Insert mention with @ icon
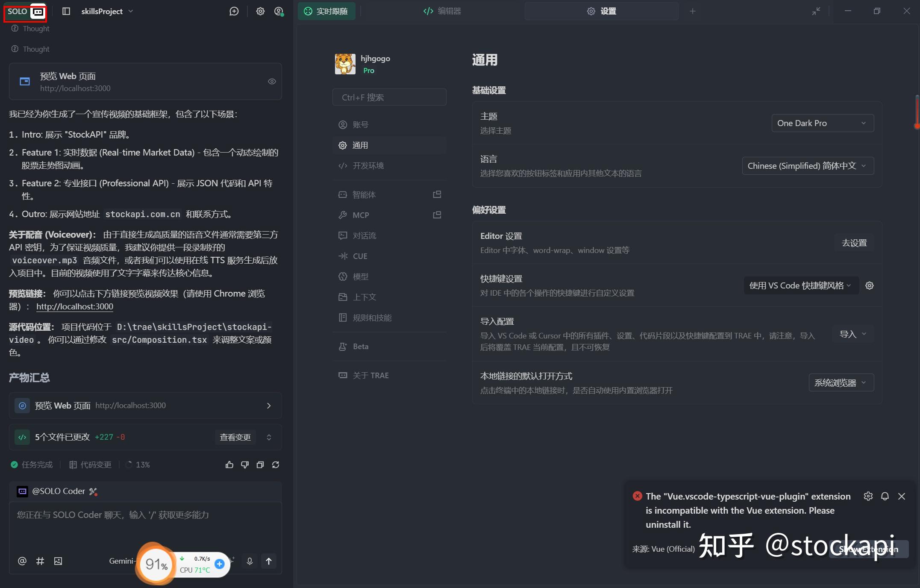Screen dimensions: 920x588 tap(22, 561)
